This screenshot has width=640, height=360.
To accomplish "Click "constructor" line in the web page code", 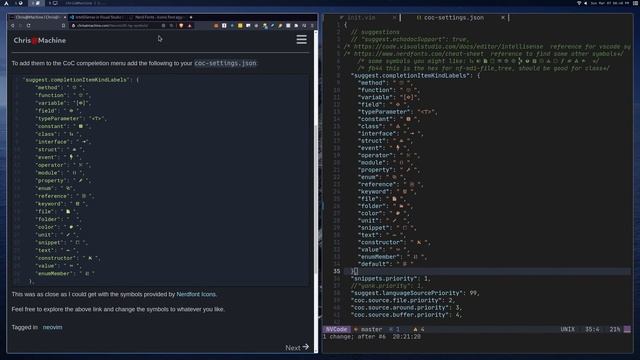I will (68, 258).
